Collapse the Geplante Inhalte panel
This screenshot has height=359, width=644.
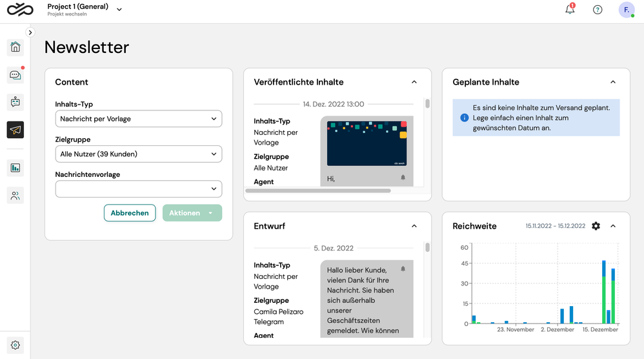tap(613, 82)
